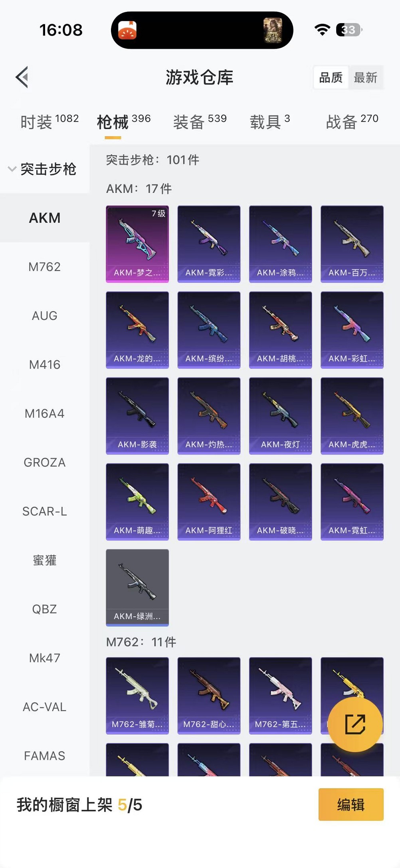Select the grey AKM-绿洲 skin card
The height and width of the screenshot is (868, 400).
tap(137, 588)
